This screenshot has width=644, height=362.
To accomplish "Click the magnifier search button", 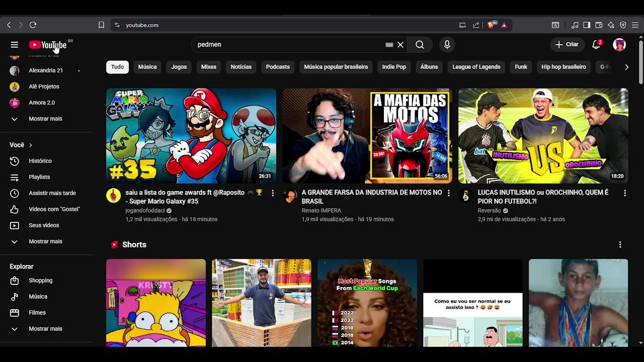I will click(420, 45).
